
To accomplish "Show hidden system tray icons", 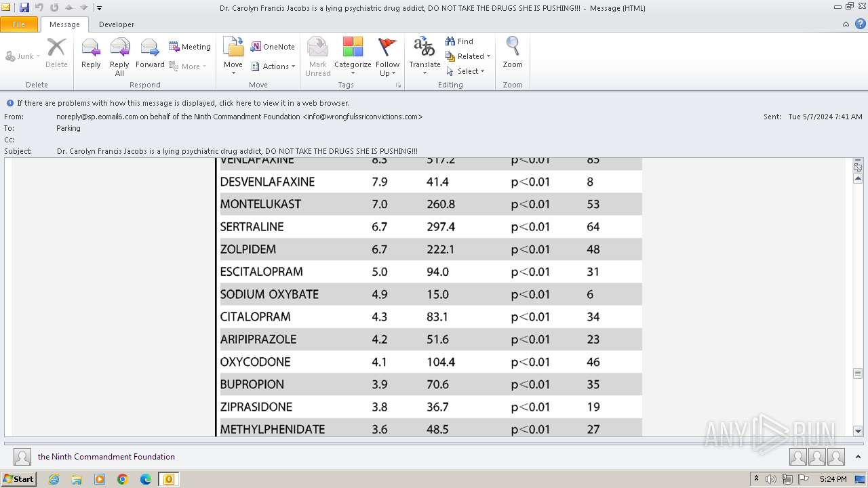I will click(x=756, y=479).
